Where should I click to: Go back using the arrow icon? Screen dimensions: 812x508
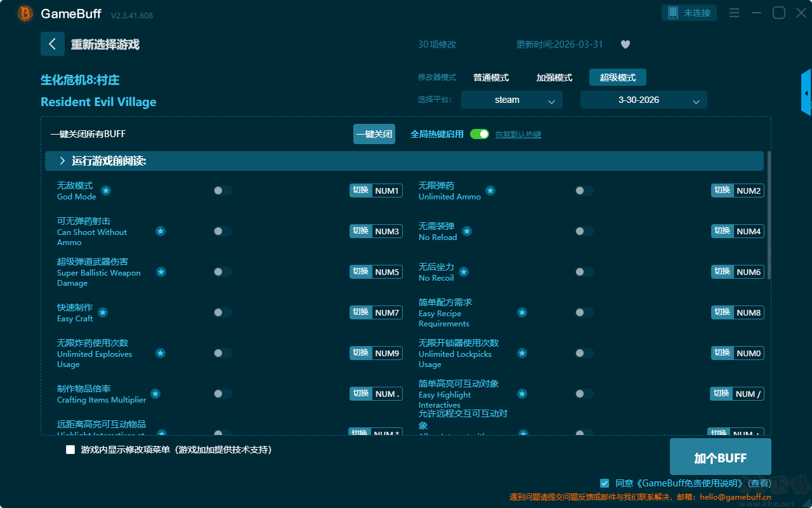53,44
